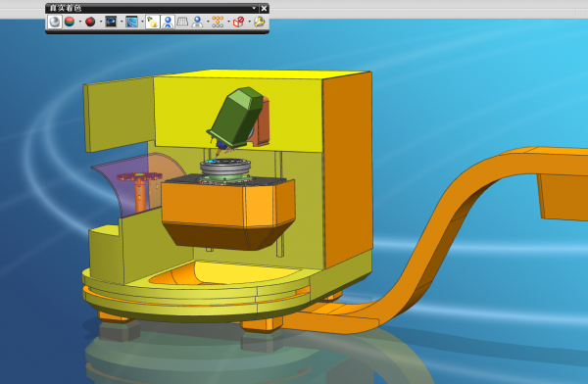The width and height of the screenshot is (588, 384).
Task: Expand dropdown arrow next to tricolor sphere
Action: click(x=80, y=22)
